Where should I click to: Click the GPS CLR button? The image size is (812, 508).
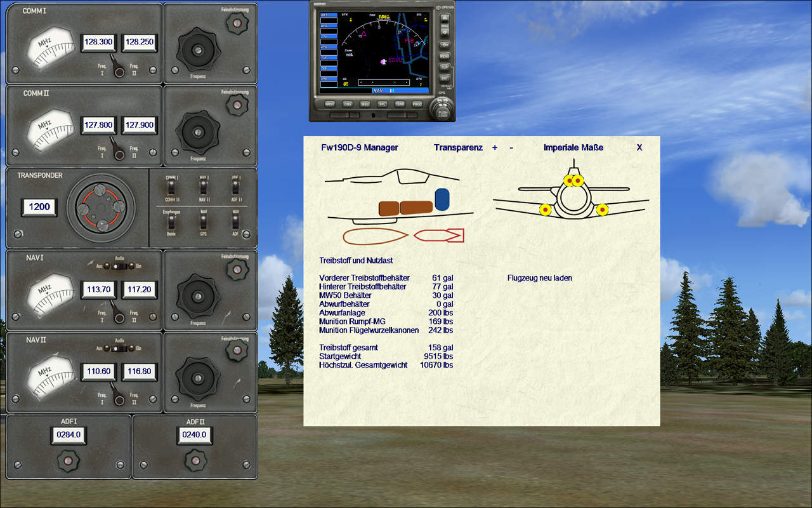(445, 67)
